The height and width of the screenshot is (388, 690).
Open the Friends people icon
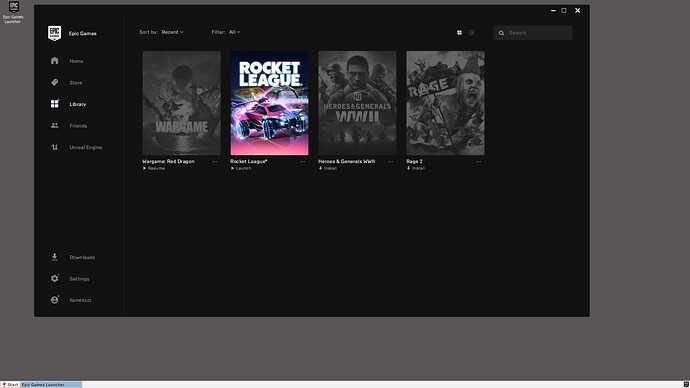55,125
